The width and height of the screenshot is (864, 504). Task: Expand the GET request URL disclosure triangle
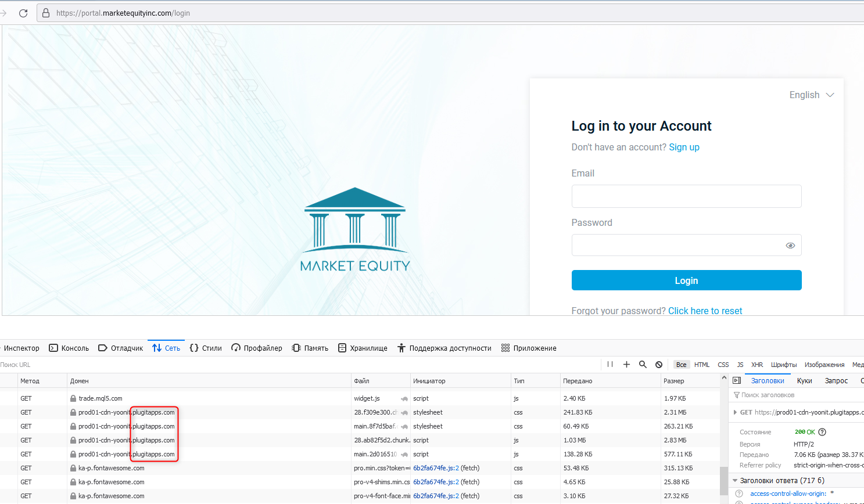click(736, 412)
